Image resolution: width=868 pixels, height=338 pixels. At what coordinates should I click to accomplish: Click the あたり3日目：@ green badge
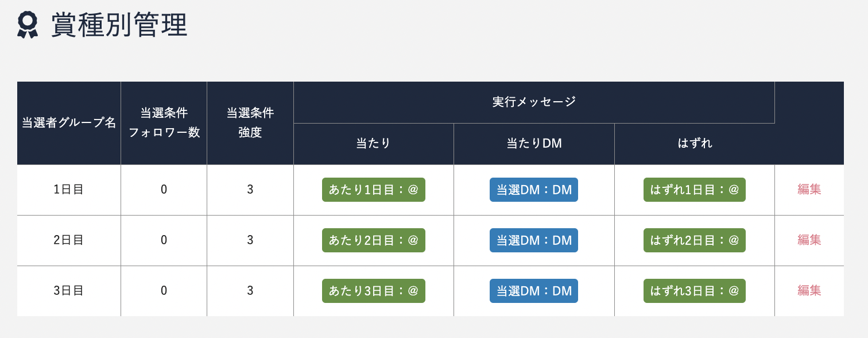pyautogui.click(x=374, y=291)
